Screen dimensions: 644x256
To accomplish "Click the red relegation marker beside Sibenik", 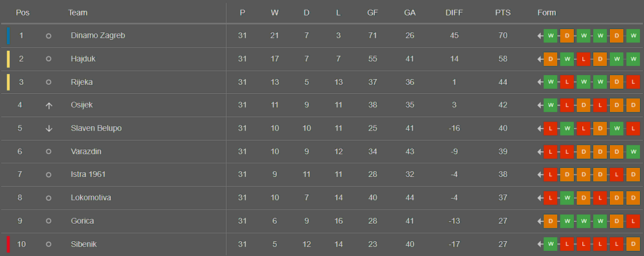I will point(8,244).
